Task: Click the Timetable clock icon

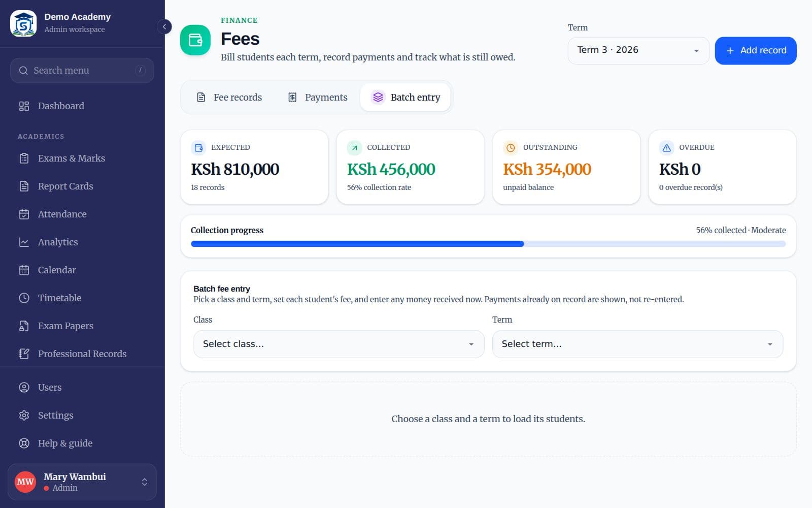Action: 24,298
